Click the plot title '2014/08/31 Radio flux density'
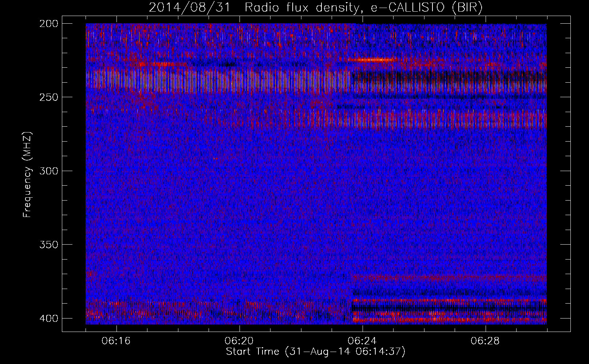Image resolution: width=589 pixels, height=364 pixels. pos(316,8)
